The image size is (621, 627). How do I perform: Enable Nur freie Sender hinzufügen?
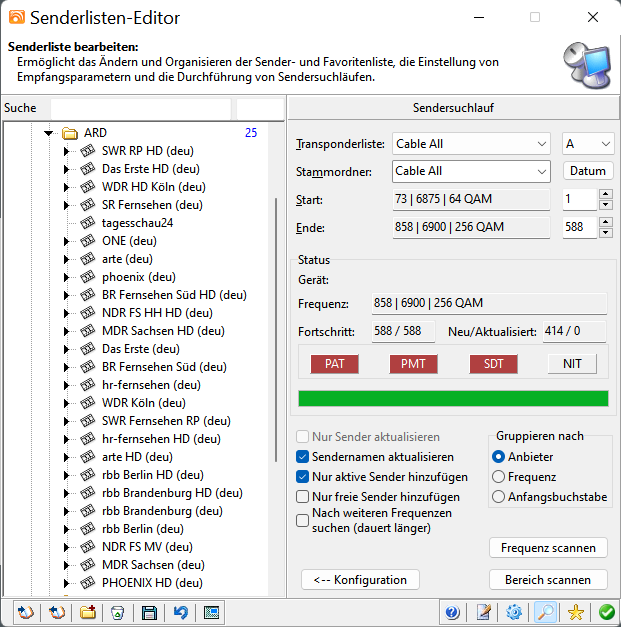[303, 496]
